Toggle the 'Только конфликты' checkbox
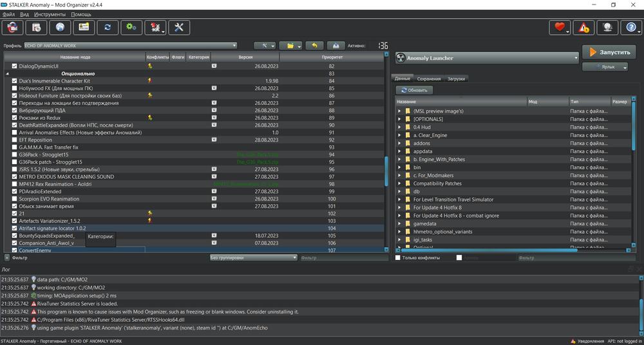This screenshot has width=644, height=345. (398, 257)
